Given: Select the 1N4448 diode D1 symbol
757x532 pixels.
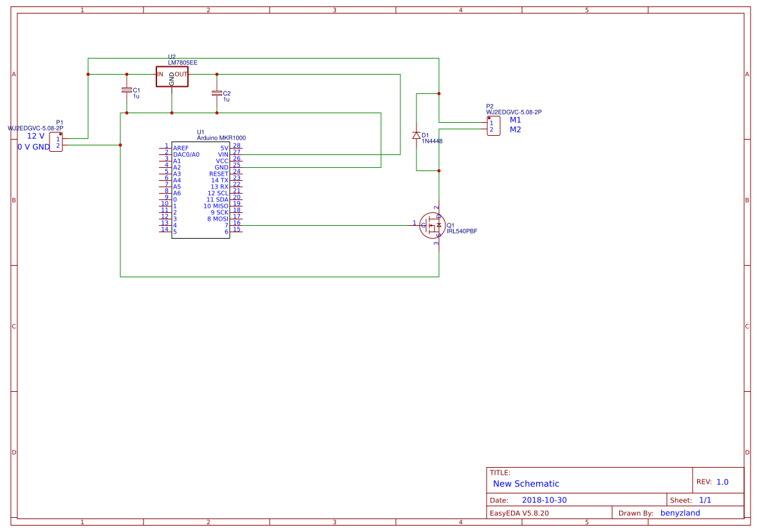Looking at the screenshot, I should (x=418, y=136).
